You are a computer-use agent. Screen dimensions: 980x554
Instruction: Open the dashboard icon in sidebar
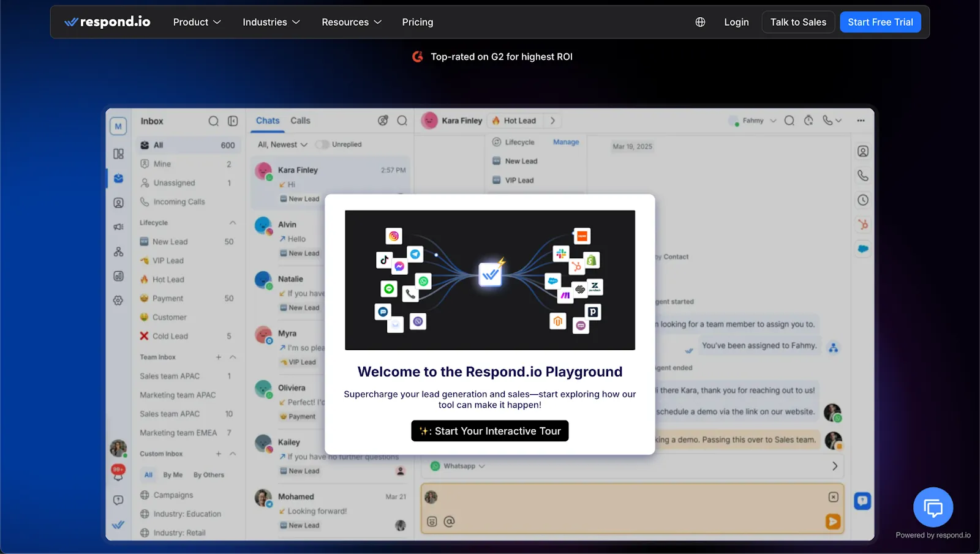tap(118, 154)
